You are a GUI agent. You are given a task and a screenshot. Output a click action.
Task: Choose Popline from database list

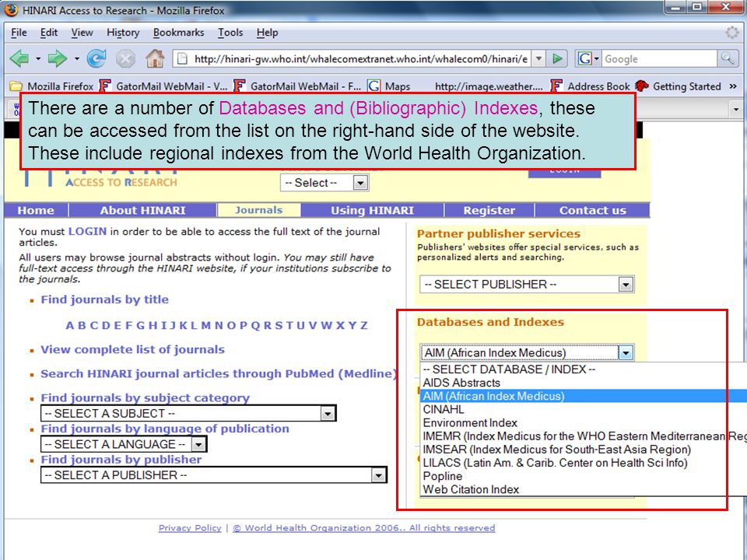584,476
